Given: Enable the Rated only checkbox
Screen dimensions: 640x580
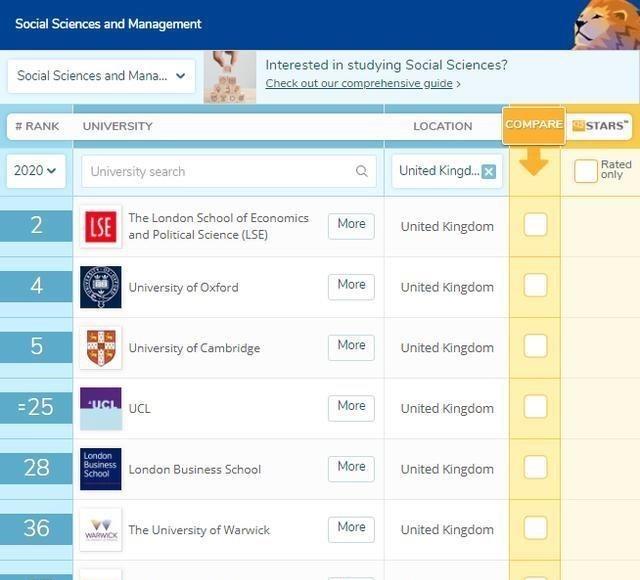Looking at the screenshot, I should point(586,171).
